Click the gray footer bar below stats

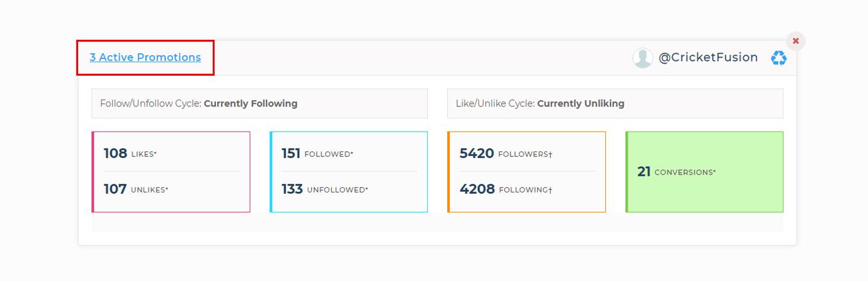tap(437, 222)
